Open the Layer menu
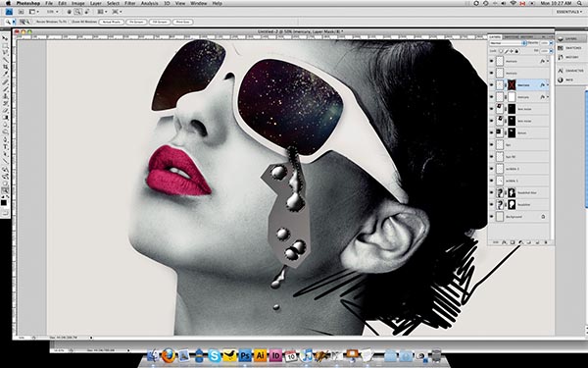588x368 pixels. 96,3
